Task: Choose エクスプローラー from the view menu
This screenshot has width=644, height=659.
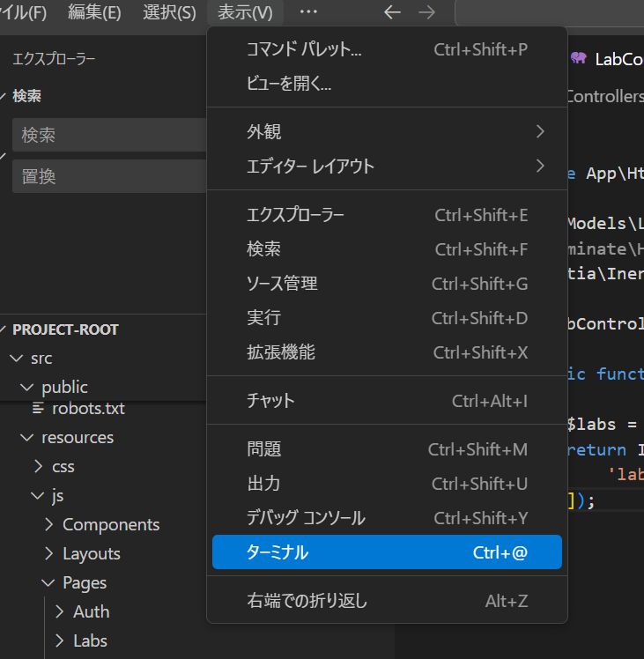Action: [387, 215]
